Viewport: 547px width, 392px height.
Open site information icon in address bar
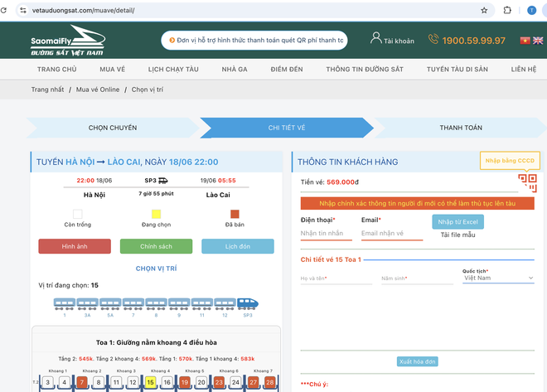pyautogui.click(x=23, y=11)
